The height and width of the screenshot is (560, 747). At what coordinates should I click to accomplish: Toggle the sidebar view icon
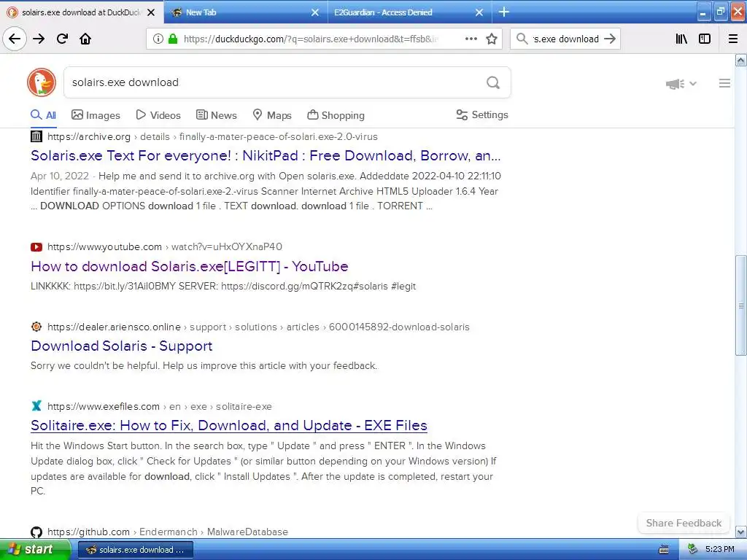pos(705,39)
